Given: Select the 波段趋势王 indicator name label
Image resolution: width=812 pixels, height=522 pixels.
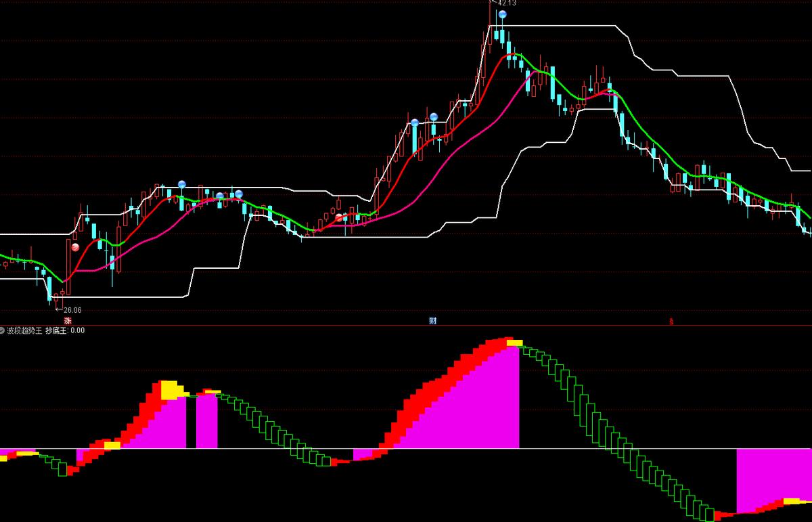Looking at the screenshot, I should click(x=24, y=330).
